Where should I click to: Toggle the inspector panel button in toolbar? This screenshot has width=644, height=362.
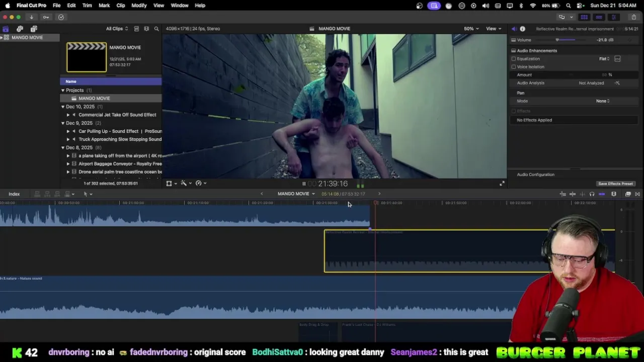pos(613,17)
